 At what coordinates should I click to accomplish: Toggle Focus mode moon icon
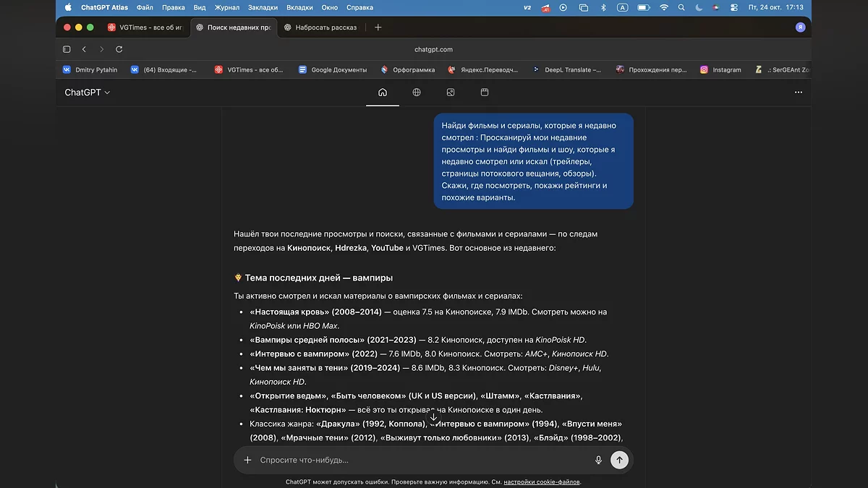(699, 7)
